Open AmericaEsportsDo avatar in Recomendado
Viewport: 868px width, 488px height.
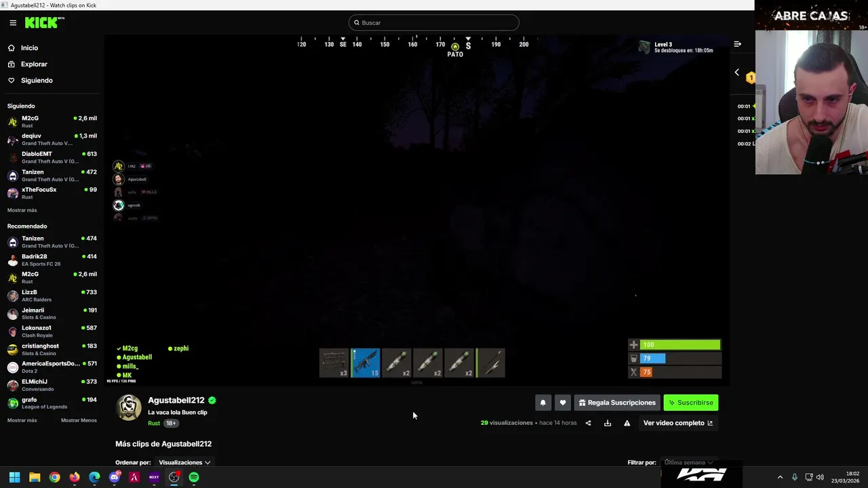click(x=12, y=367)
